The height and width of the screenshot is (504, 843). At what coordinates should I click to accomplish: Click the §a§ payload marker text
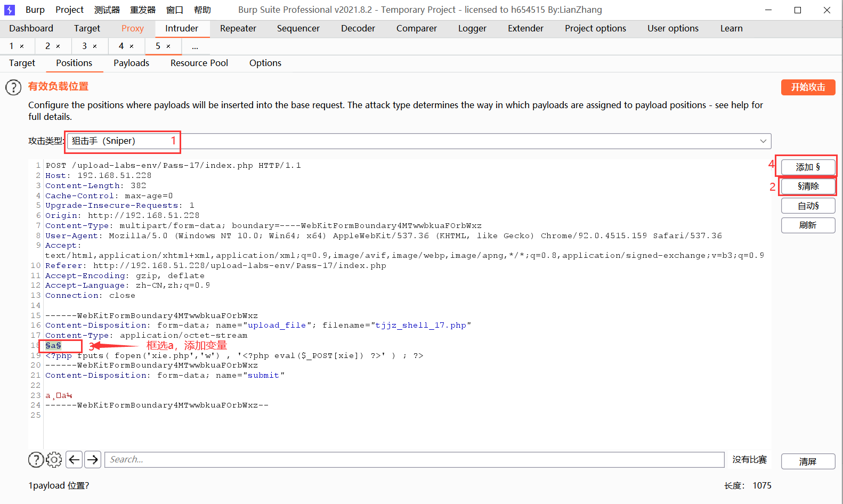(53, 345)
